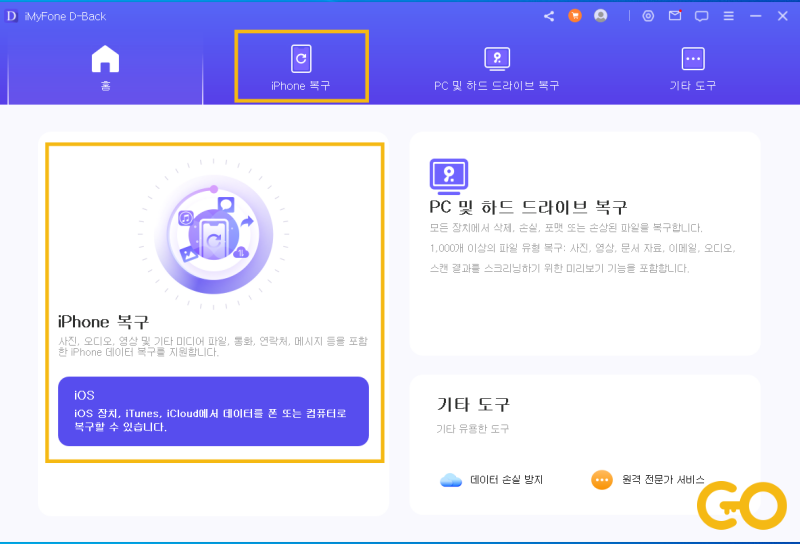Image resolution: width=800 pixels, height=544 pixels.
Task: Open the settings target icon in title bar
Action: [648, 16]
